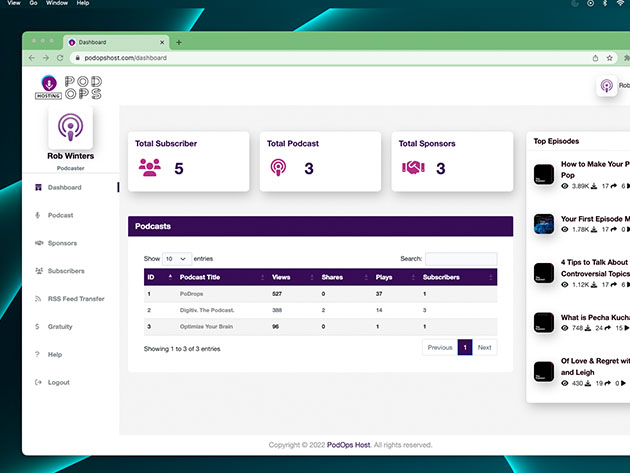630x473 pixels.
Task: Click the Podcast microphone icon in sidebar
Action: [38, 215]
